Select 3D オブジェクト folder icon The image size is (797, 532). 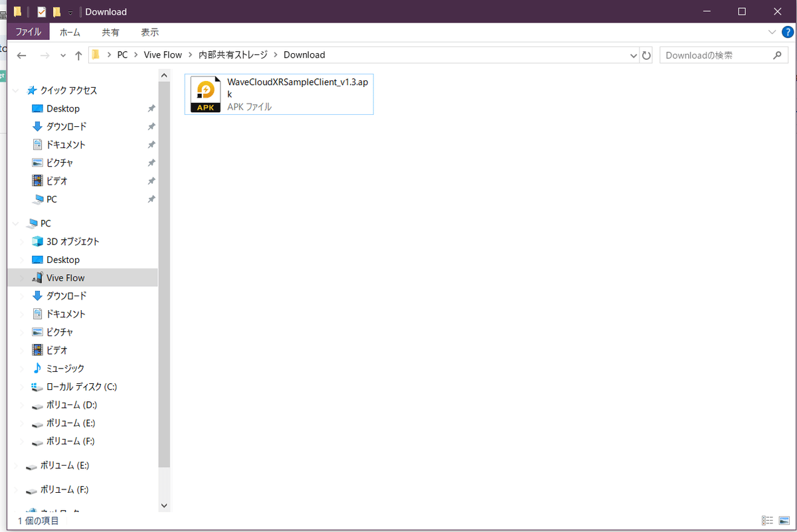click(37, 241)
